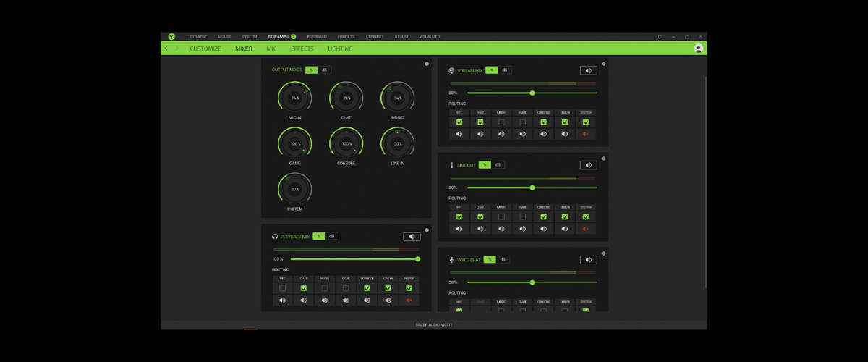Enable MUSIC routing in Stream Mix
868x362 pixels.
pyautogui.click(x=501, y=122)
